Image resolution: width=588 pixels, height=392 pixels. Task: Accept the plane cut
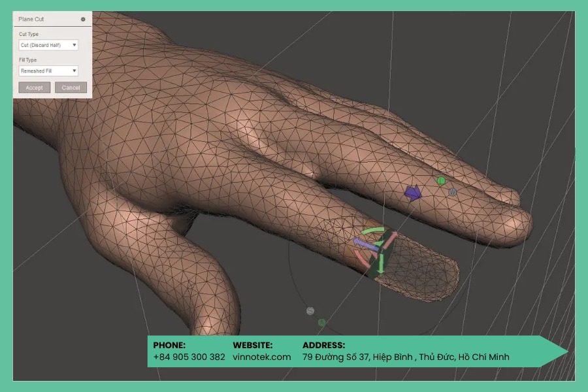pyautogui.click(x=35, y=88)
